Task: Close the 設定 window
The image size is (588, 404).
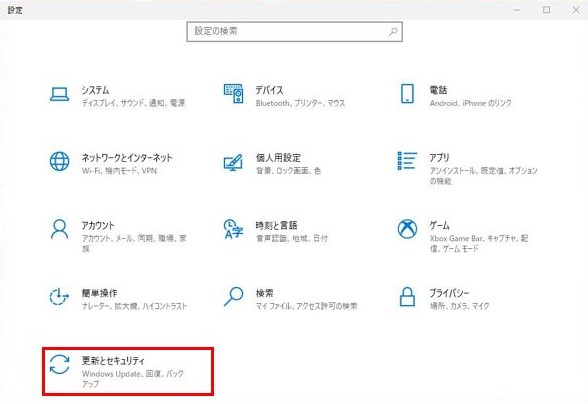Action: pos(576,10)
